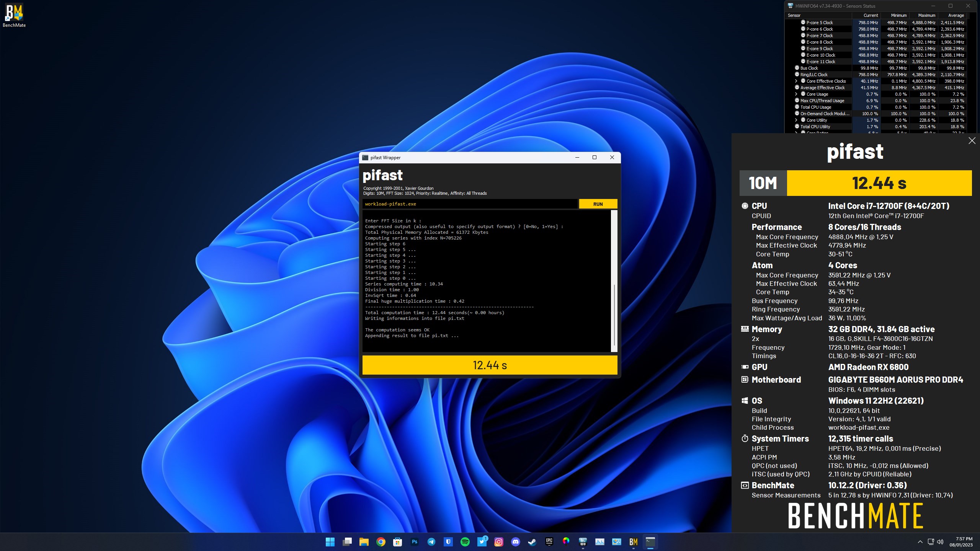Launch Steam from the taskbar
The width and height of the screenshot is (980, 551).
532,542
